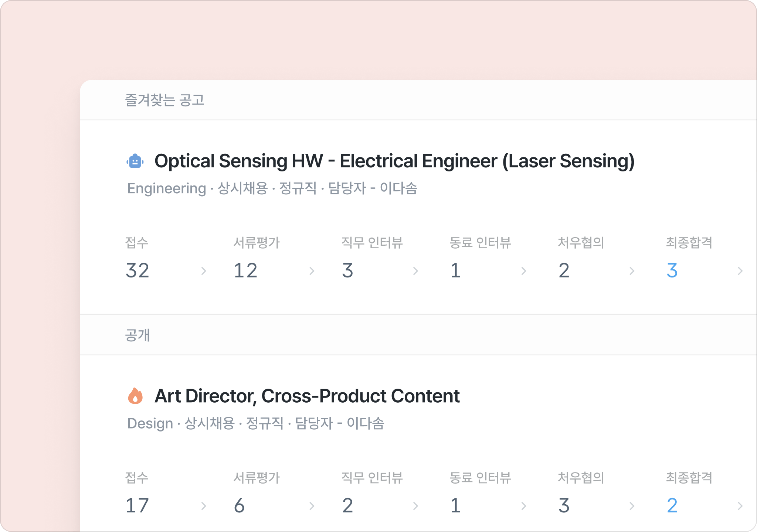The width and height of the screenshot is (757, 532).
Task: Open the Art Director, Cross-Product Content posting
Action: [x=307, y=396]
